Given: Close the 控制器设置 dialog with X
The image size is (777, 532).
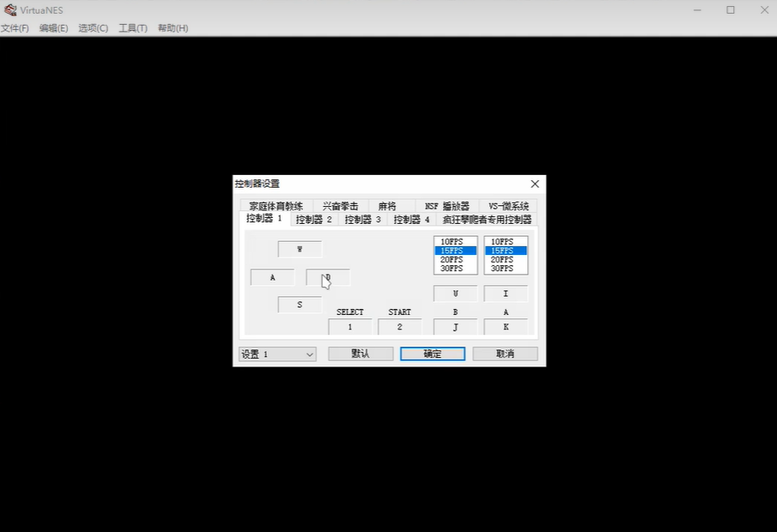Looking at the screenshot, I should click(x=535, y=184).
